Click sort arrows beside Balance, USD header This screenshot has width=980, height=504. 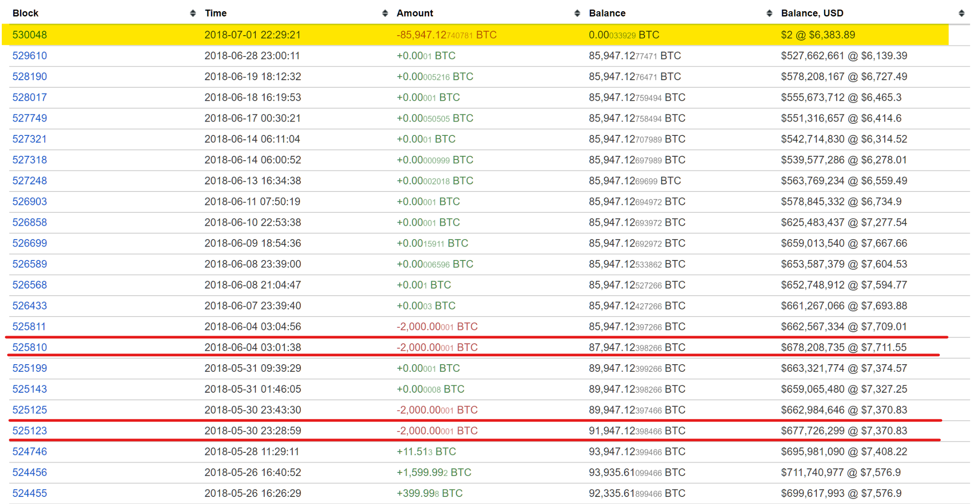coord(961,13)
